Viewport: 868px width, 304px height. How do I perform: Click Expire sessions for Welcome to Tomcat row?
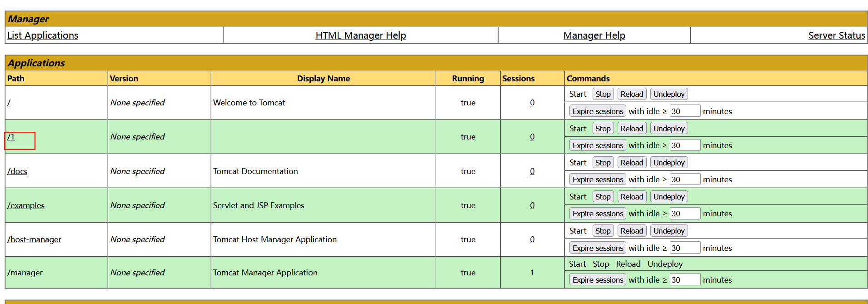[x=598, y=111]
